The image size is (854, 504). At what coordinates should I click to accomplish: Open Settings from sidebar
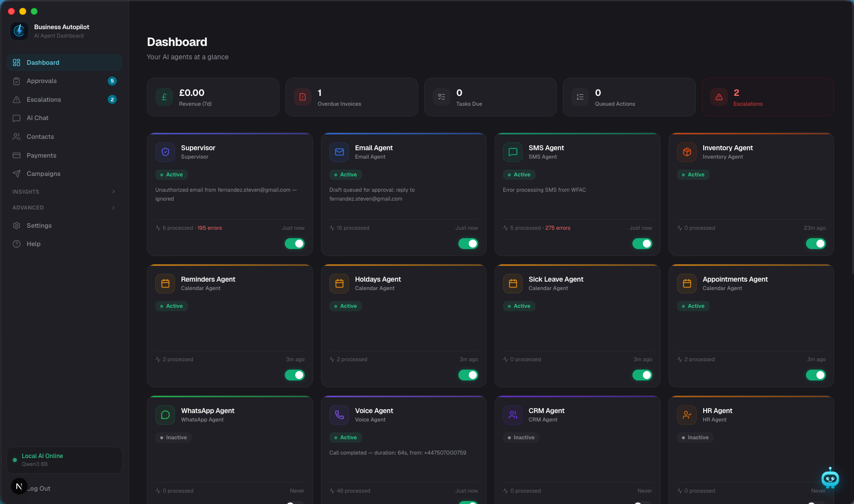pyautogui.click(x=65, y=226)
